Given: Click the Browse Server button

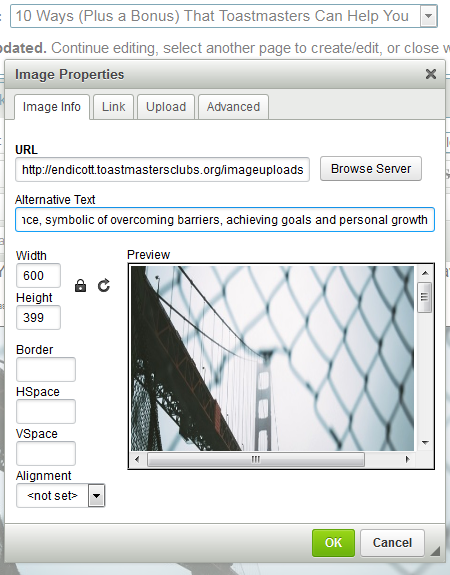Looking at the screenshot, I should click(x=371, y=169).
